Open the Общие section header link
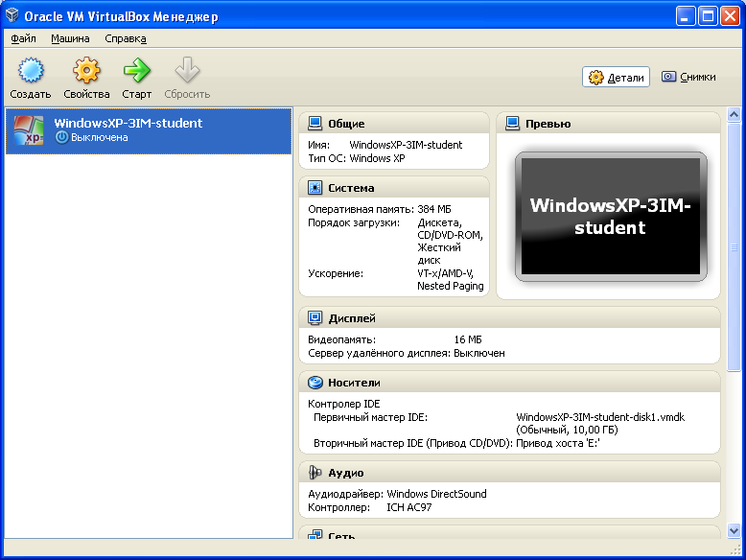Viewport: 746px width, 560px height. 346,124
